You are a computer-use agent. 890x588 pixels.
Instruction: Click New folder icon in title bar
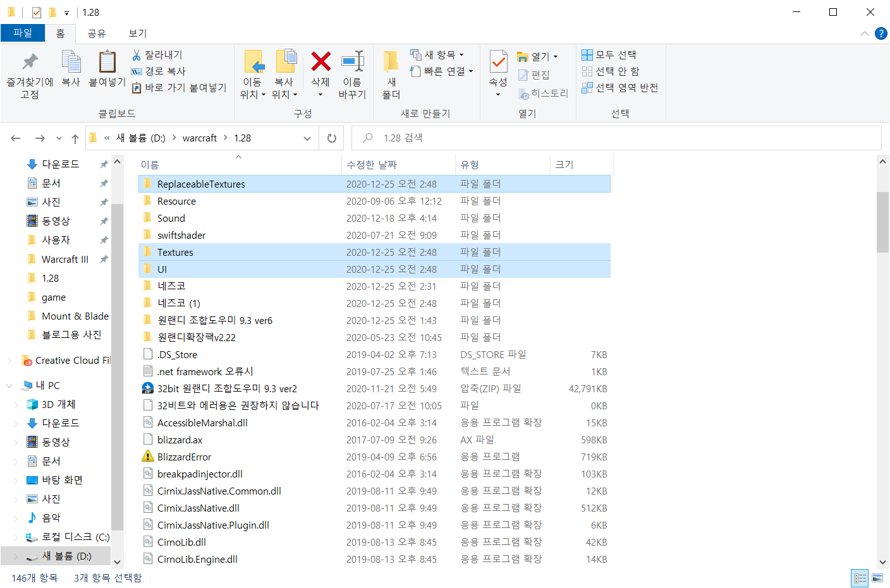(x=52, y=13)
